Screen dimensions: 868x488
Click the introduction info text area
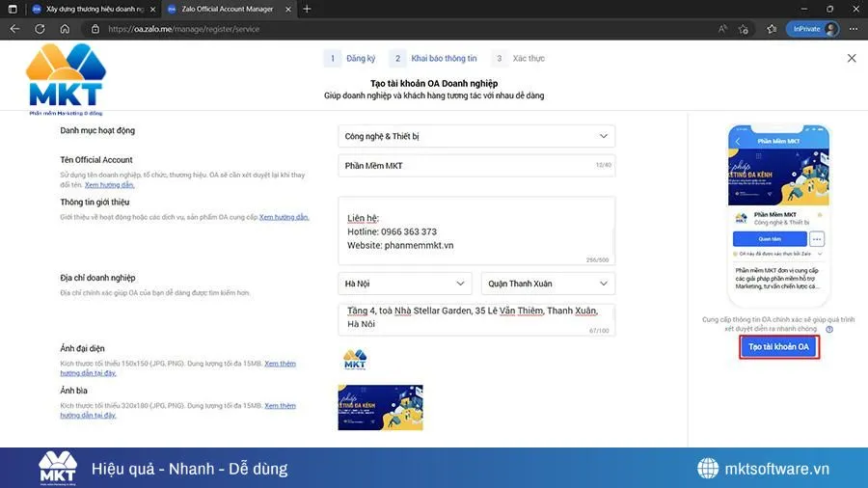click(x=476, y=230)
